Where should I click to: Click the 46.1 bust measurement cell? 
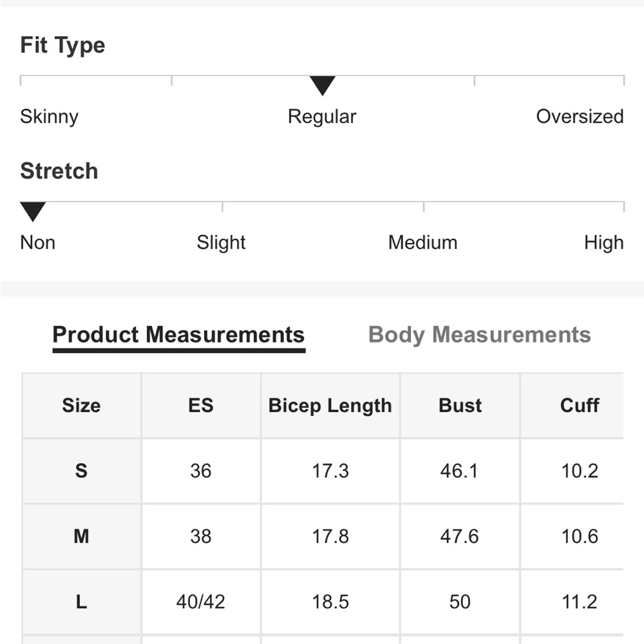tap(460, 471)
